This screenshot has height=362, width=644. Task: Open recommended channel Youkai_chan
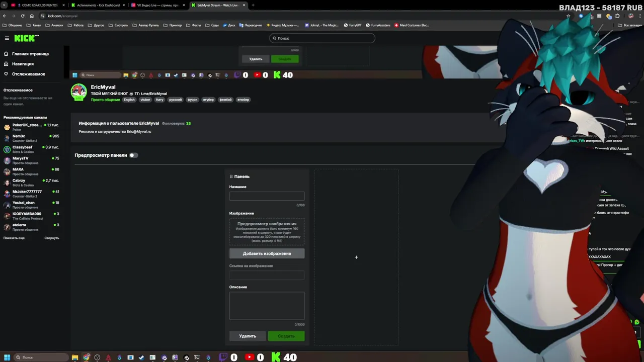[x=31, y=204]
